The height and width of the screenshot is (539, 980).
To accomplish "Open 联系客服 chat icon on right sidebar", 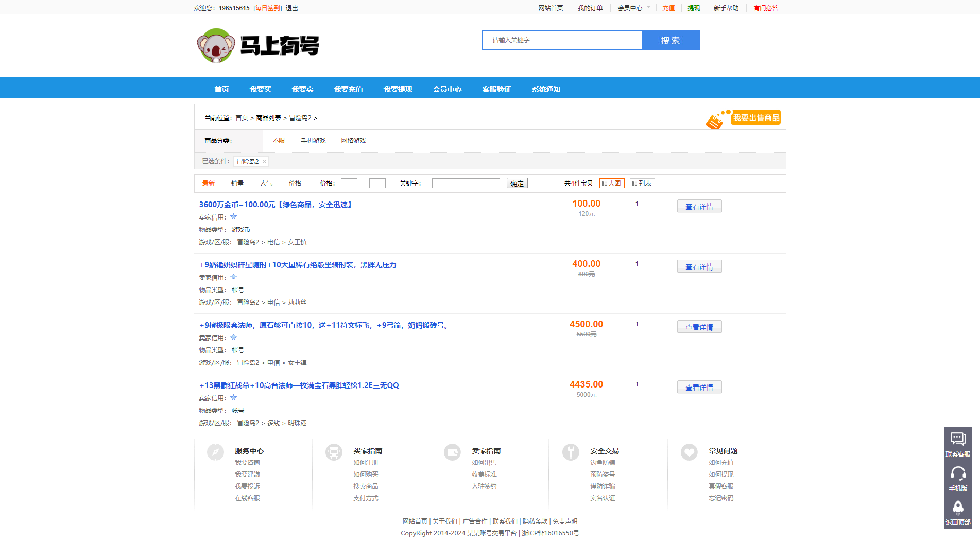I will 958,439.
